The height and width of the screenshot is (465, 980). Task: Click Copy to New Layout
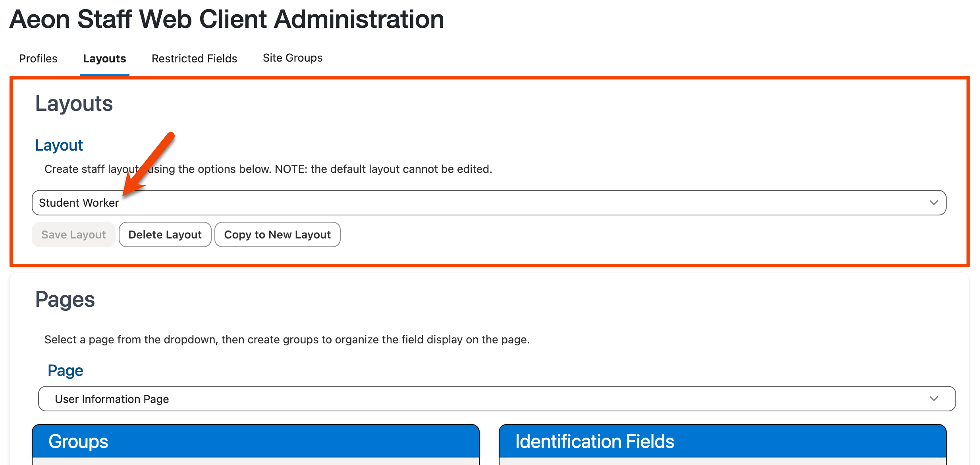click(277, 234)
